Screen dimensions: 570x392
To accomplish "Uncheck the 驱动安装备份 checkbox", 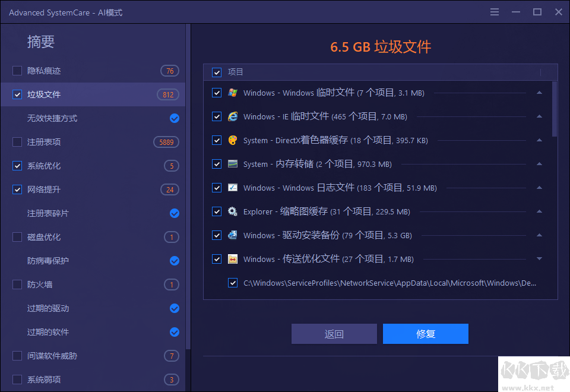I will (217, 235).
